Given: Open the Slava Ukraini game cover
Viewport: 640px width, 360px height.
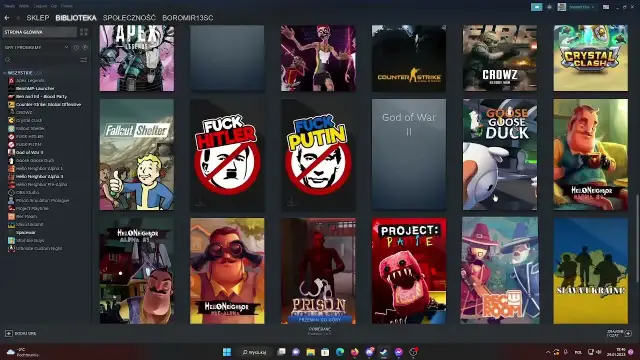Looking at the screenshot, I should pos(591,271).
